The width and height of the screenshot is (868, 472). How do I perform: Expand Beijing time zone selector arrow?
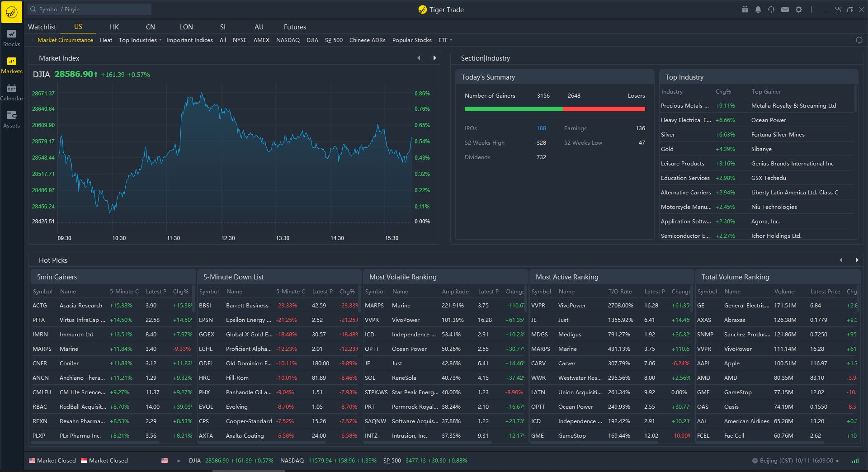[x=837, y=461]
